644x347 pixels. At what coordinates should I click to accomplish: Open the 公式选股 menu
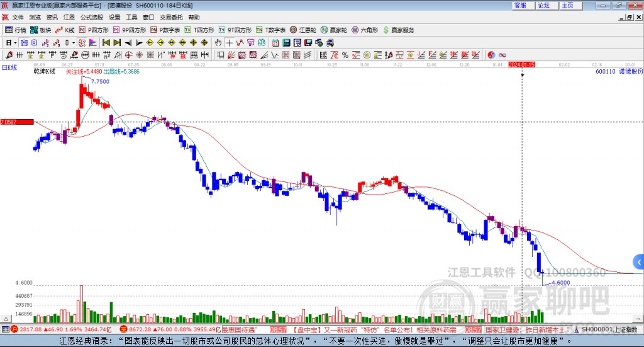[x=92, y=17]
